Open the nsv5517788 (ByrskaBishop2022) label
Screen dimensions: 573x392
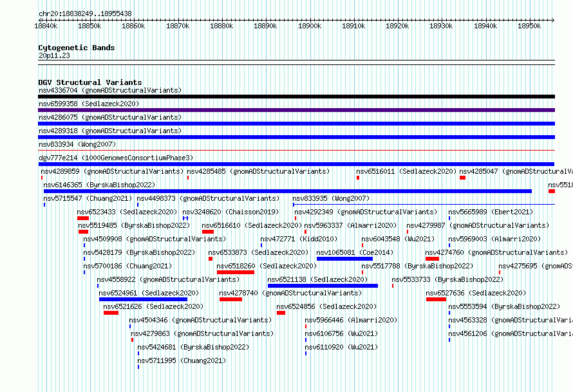tap(417, 266)
